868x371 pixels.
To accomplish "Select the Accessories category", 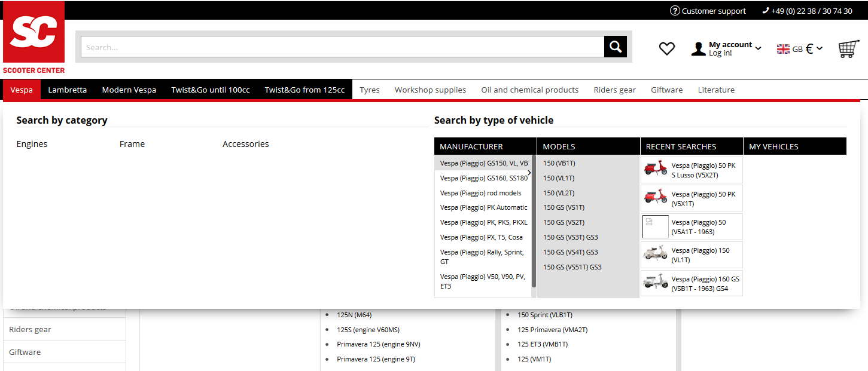I will (246, 144).
